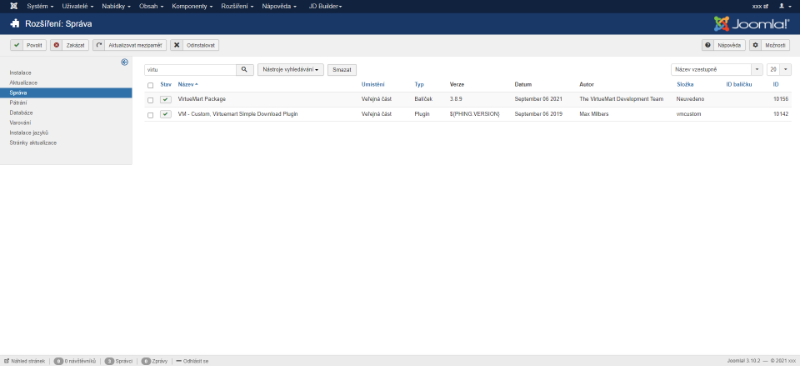Sort by the Složka column header
Viewport: 800px width, 366px height.
point(685,84)
